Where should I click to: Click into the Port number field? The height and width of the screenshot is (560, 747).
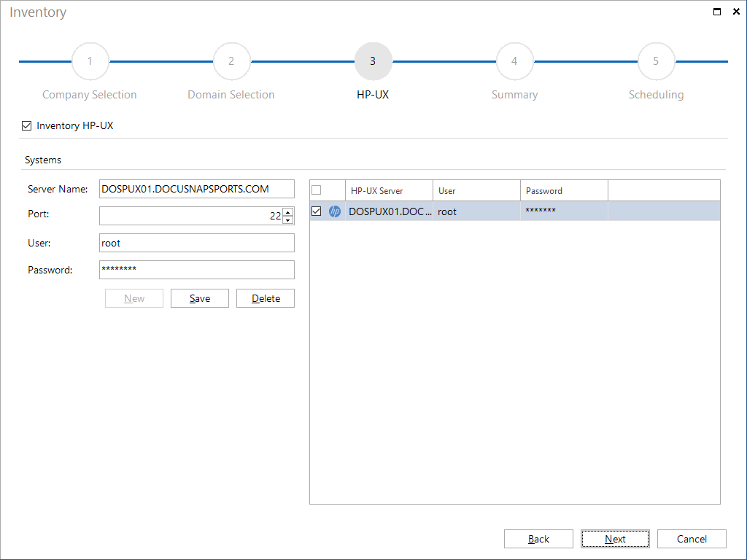click(x=191, y=216)
